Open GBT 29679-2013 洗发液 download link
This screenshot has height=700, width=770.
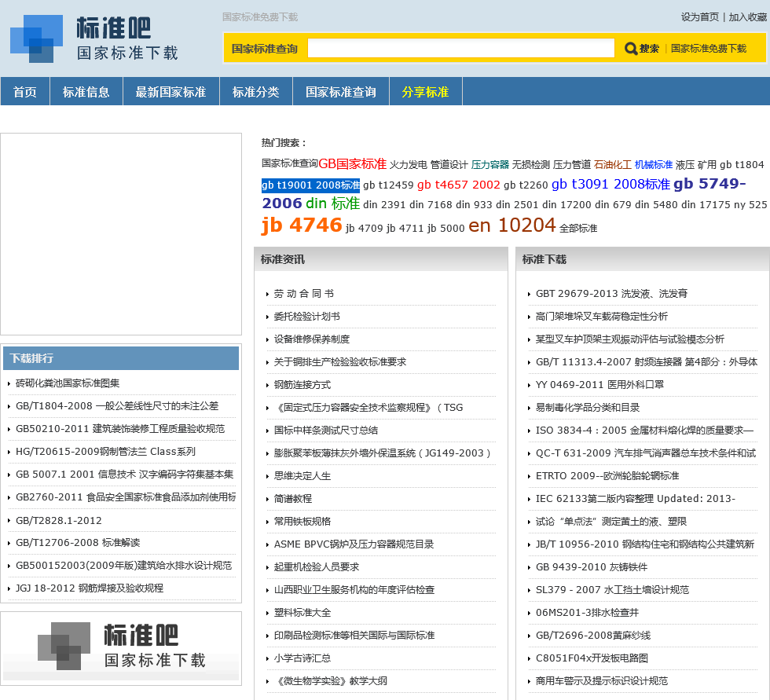point(611,294)
